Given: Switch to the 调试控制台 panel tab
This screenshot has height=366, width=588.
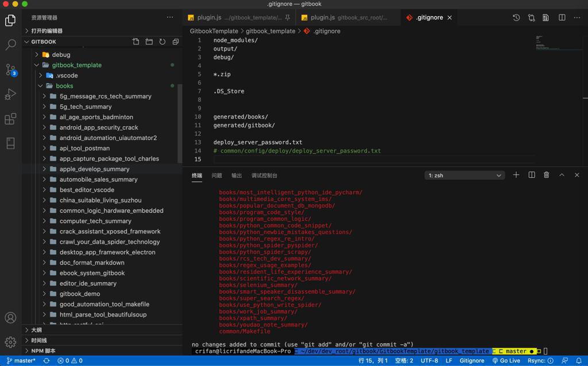Looking at the screenshot, I should [264, 176].
